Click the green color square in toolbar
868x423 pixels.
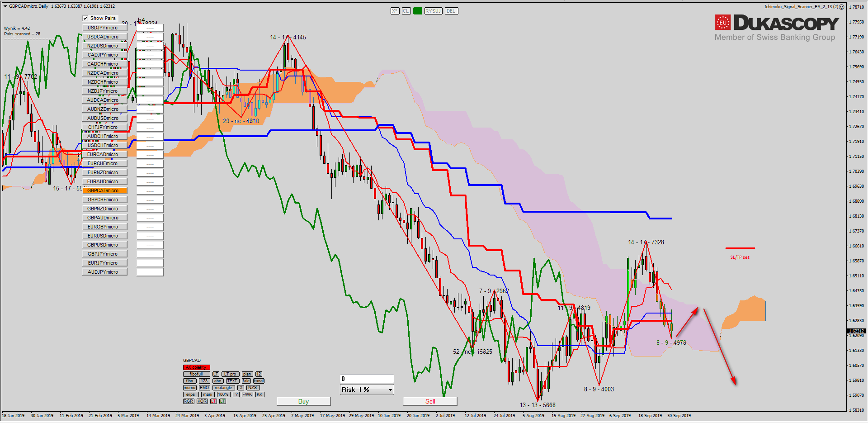pyautogui.click(x=417, y=11)
